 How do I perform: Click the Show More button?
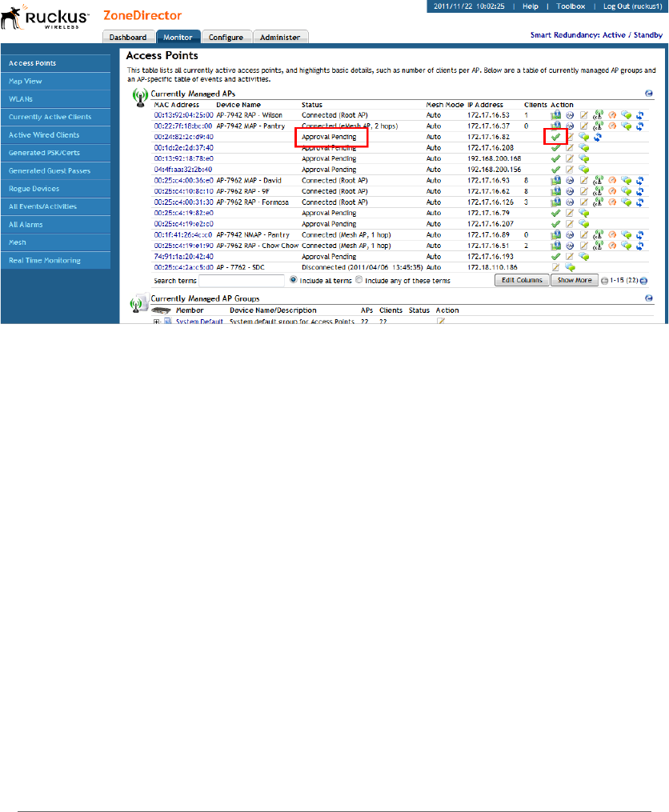point(574,280)
